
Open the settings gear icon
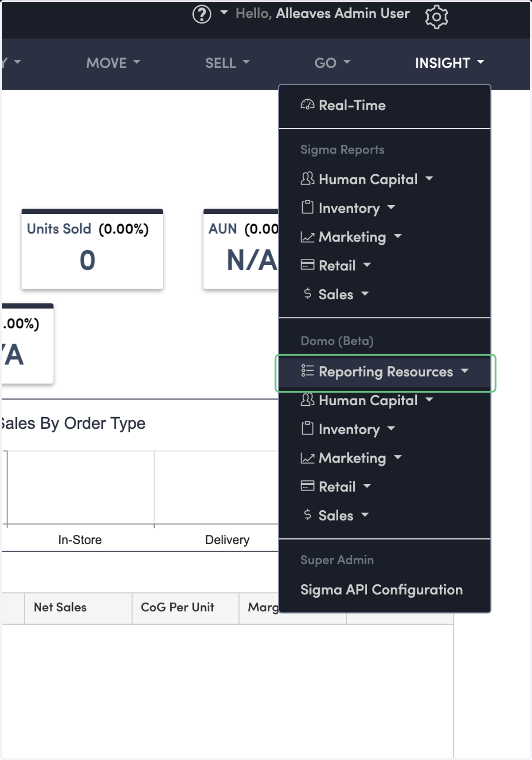click(437, 17)
